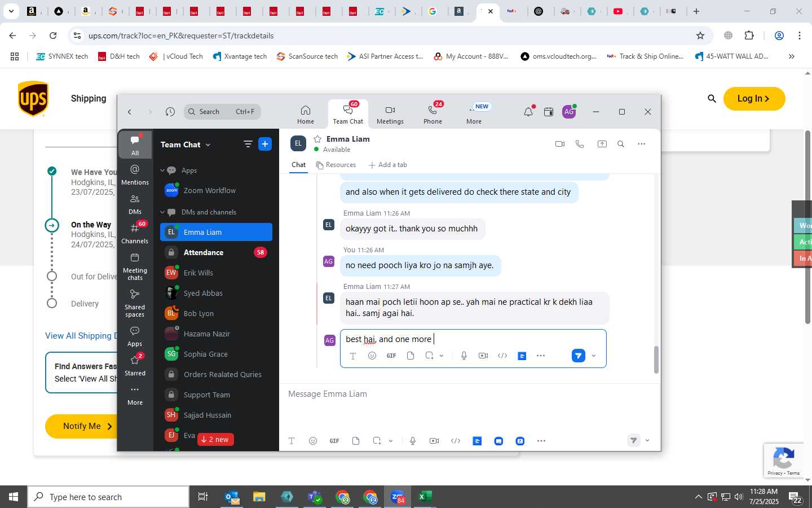Screen dimensions: 812x508
Task: Open Erik Wills direct message
Action: click(x=216, y=273)
